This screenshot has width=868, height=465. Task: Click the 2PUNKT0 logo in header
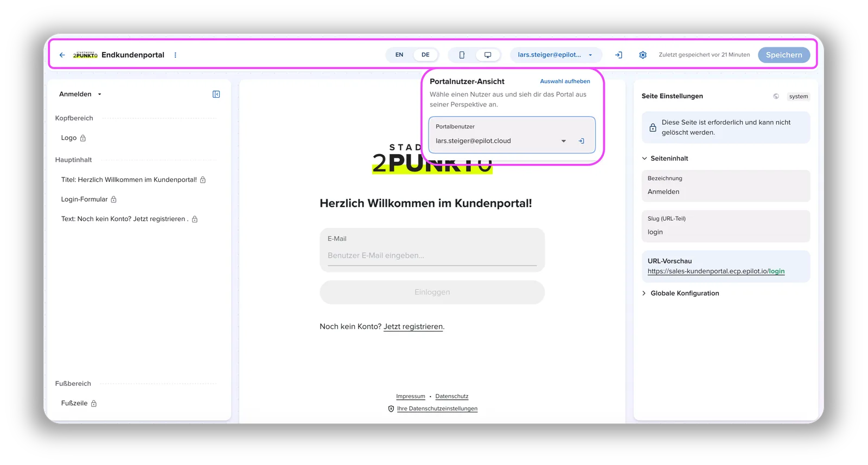tap(85, 55)
